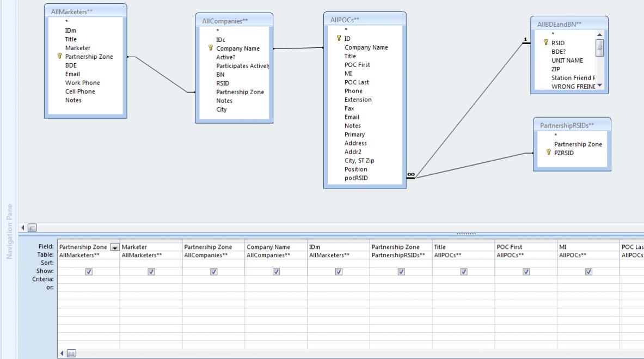The height and width of the screenshot is (359, 644).
Task: Click the key icon next to RSID in AllBDEandBN
Action: point(546,42)
